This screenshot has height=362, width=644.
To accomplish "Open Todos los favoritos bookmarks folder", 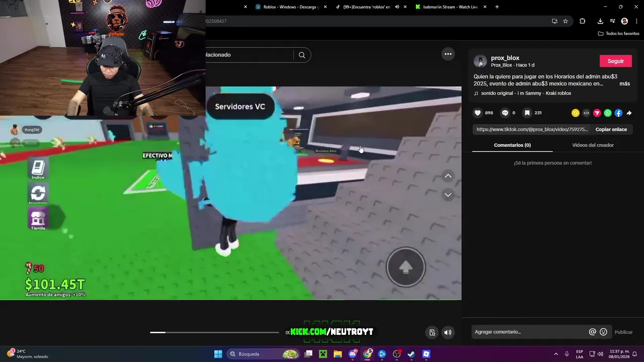I will point(618,34).
